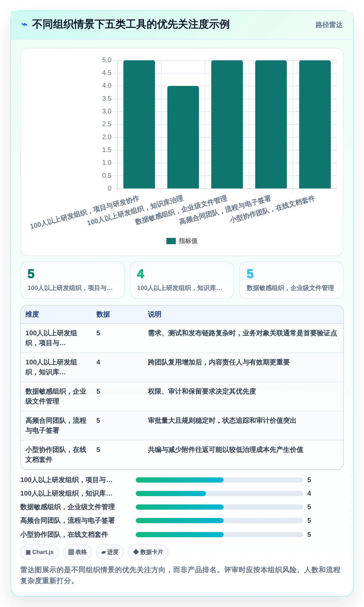Click progress label 小型协作团队，在线文档套件
Viewport: 364px width, 607px height.
tap(64, 535)
